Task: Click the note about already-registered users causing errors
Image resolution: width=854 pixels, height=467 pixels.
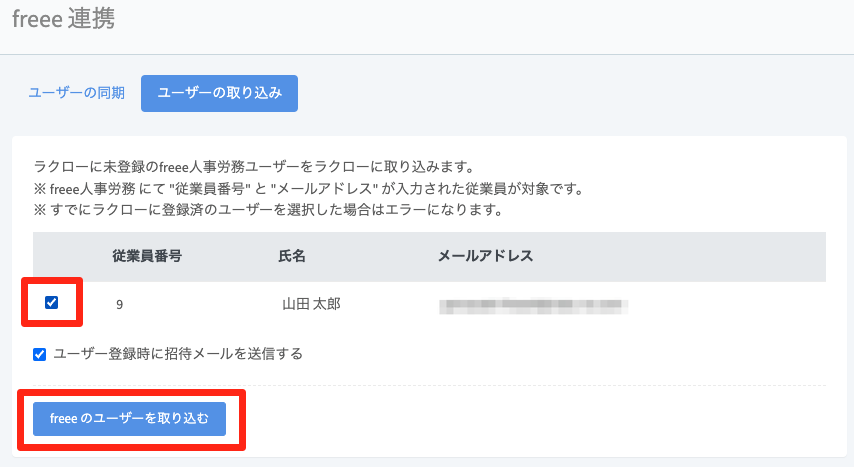Action: (x=268, y=210)
